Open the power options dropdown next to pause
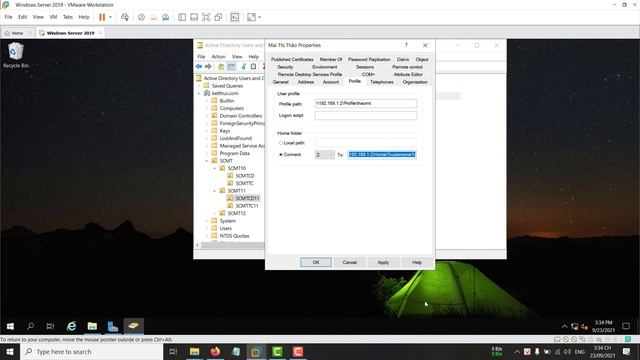 click(110, 17)
